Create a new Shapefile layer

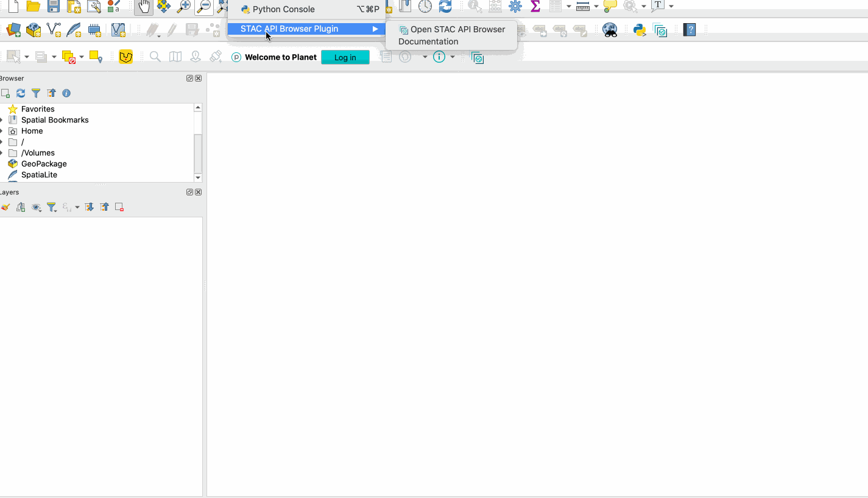[54, 29]
